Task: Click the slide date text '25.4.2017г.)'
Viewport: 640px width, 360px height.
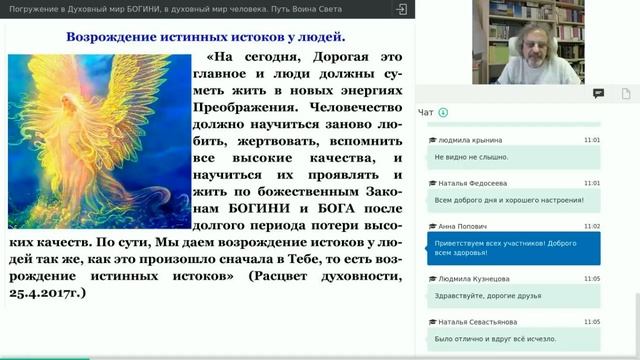Action: click(48, 293)
